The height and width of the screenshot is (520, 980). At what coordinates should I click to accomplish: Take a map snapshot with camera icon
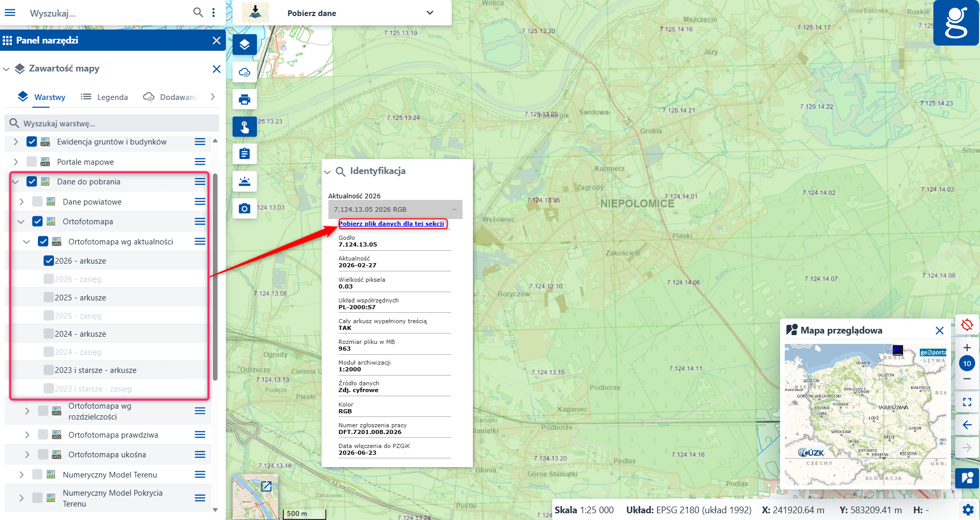(244, 208)
